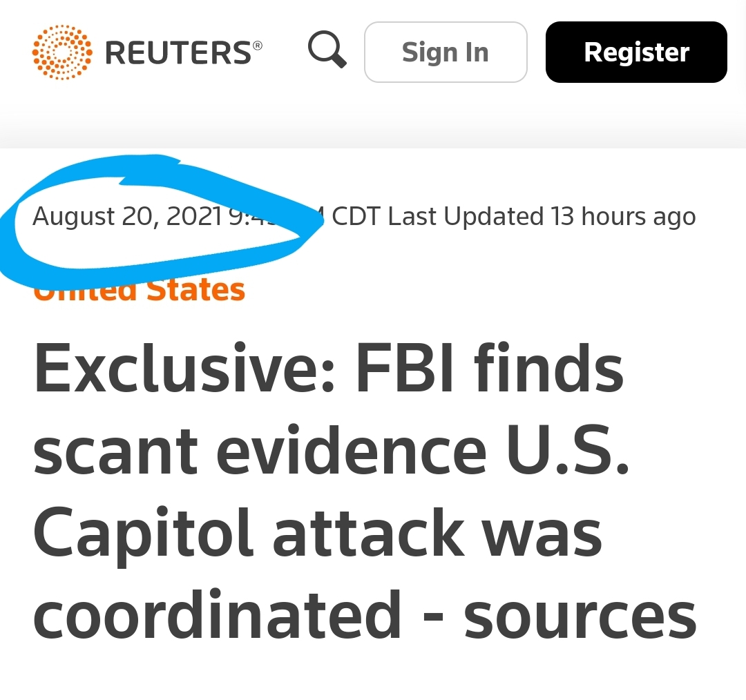746x700 pixels.
Task: Click the CDT timezone label
Action: tap(356, 216)
